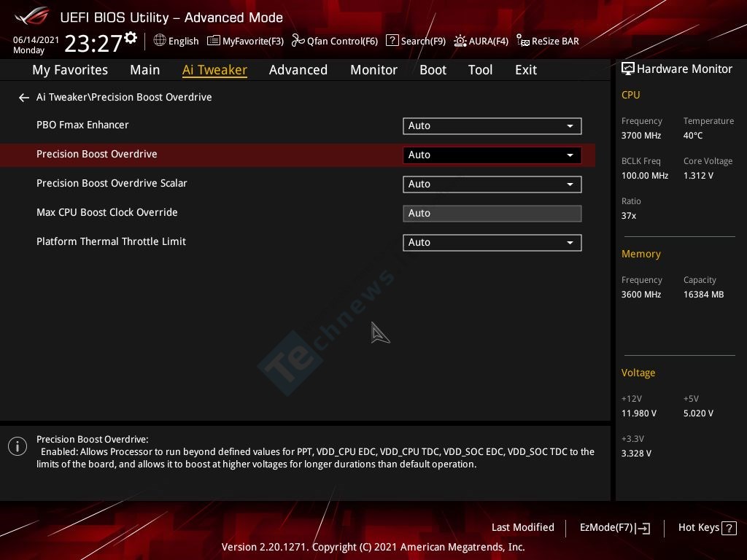Click the Core Voltage value 1.312 V
747x560 pixels.
(x=698, y=176)
